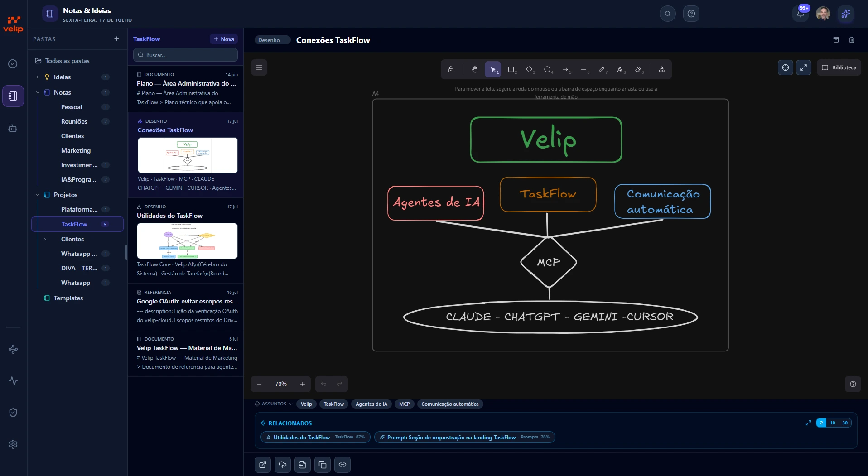This screenshot has width=868, height=476.
Task: Open the canvas hamburger menu
Action: click(259, 67)
